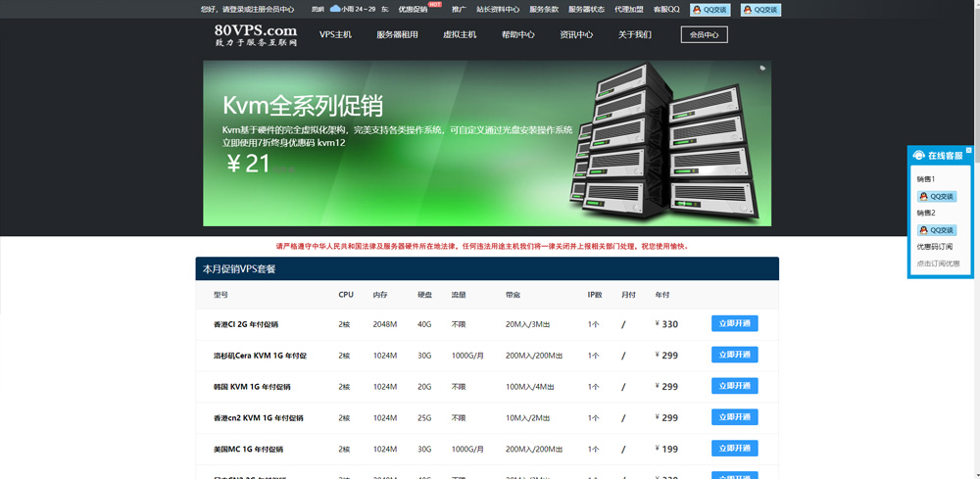The image size is (980, 479).
Task: Order the 韩国 KVM 1G plan via 立即开通
Action: coord(734,386)
